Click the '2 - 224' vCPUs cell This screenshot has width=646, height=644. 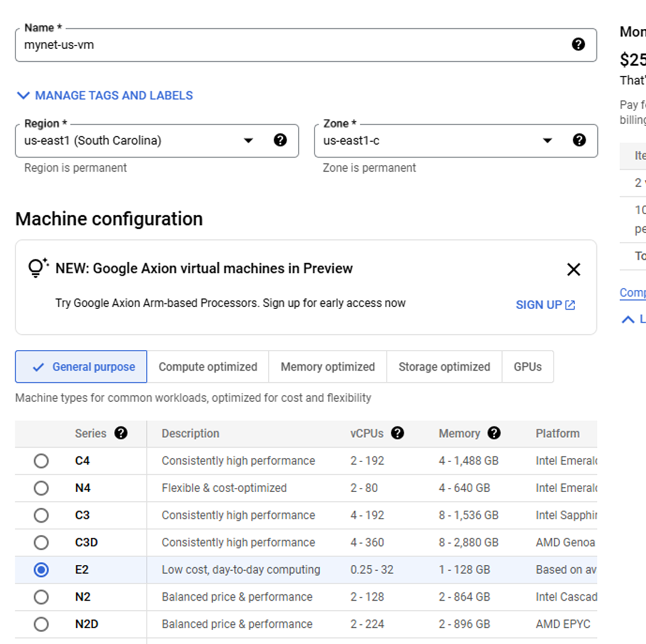367,624
